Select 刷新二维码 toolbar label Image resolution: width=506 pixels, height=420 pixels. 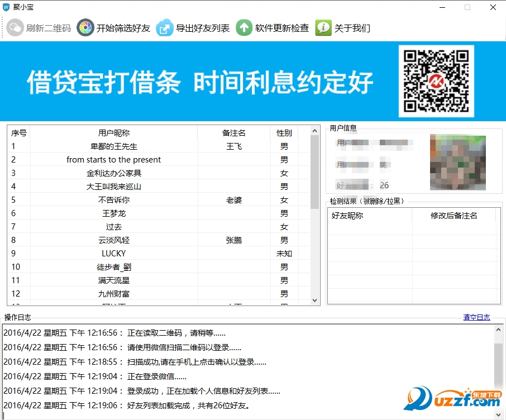49,28
